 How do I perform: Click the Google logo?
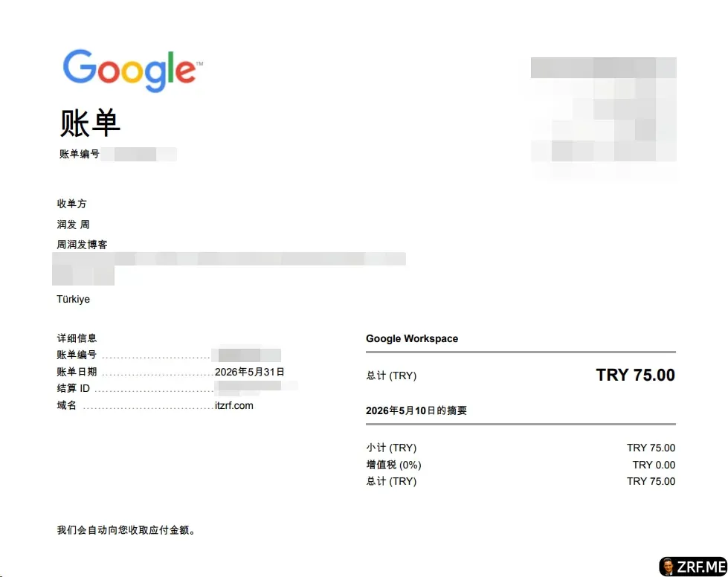tap(133, 71)
